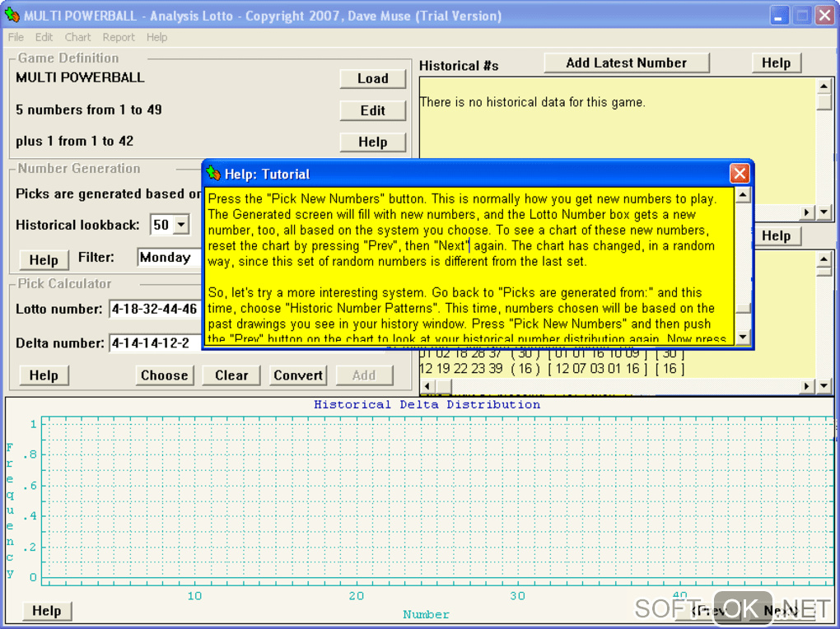The image size is (840, 629).
Task: Click 'Historical Delta Distribution' chart title
Action: [427, 404]
